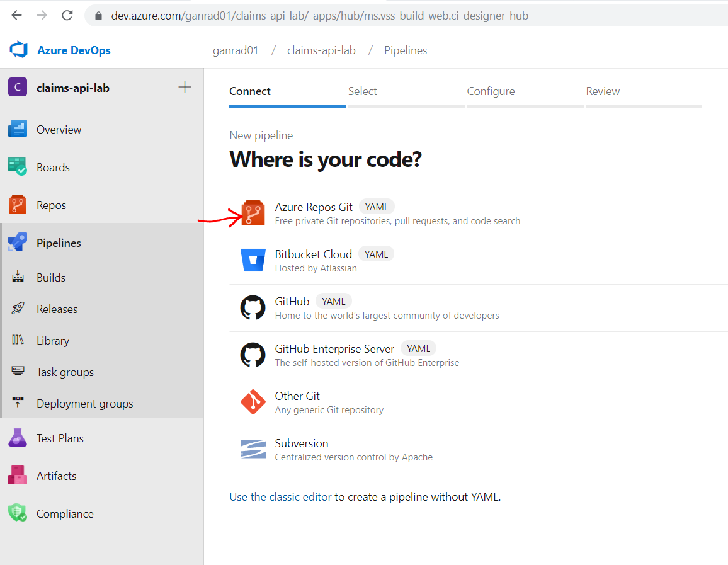This screenshot has width=728, height=565.
Task: Click the YAML badge beside Azure Repos Git
Action: (377, 207)
